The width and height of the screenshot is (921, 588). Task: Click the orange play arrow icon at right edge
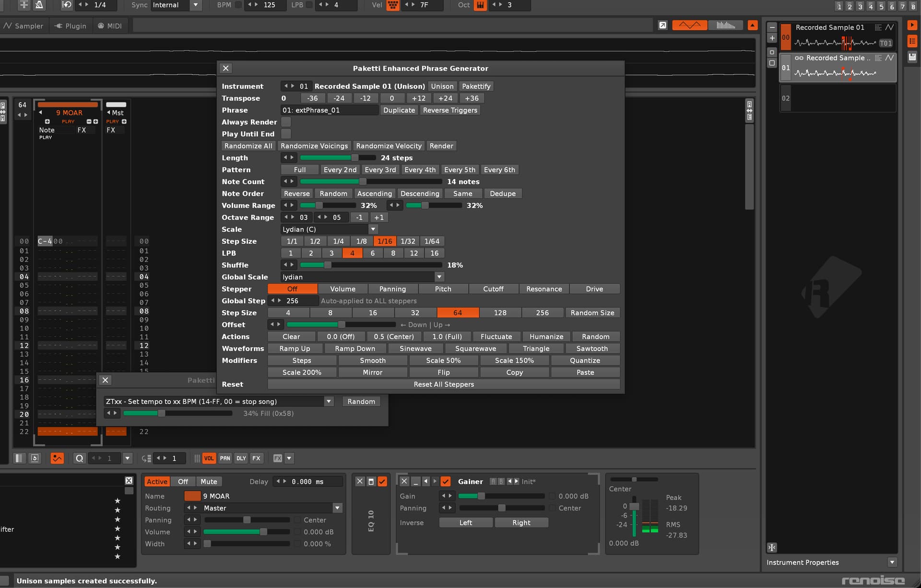(912, 25)
